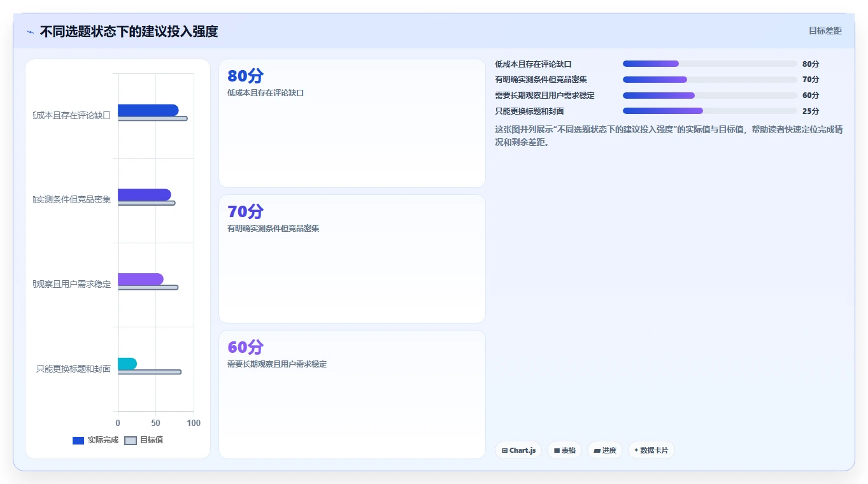Click the x-axis tick label 50

click(x=156, y=423)
